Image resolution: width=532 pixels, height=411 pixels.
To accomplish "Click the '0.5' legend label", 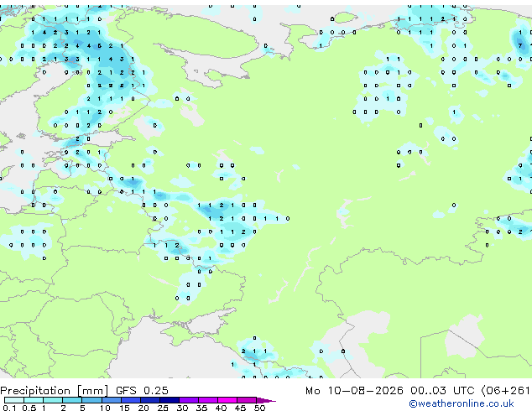I will [x=29, y=408].
